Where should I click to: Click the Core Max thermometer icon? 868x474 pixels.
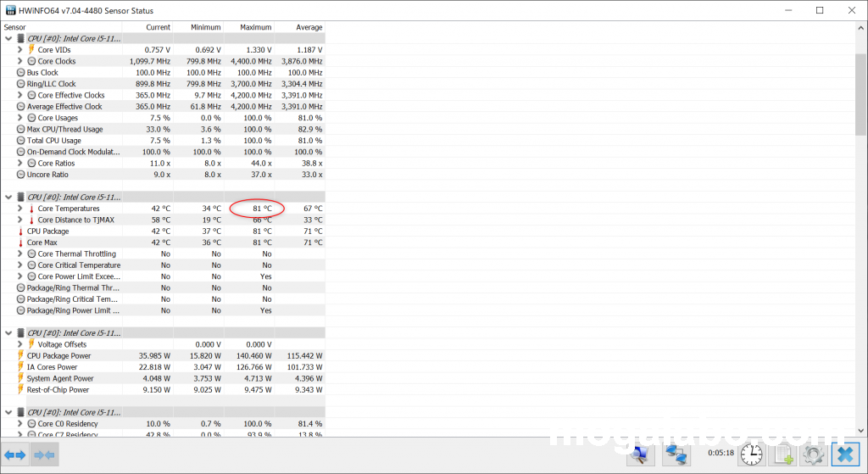[x=20, y=243]
